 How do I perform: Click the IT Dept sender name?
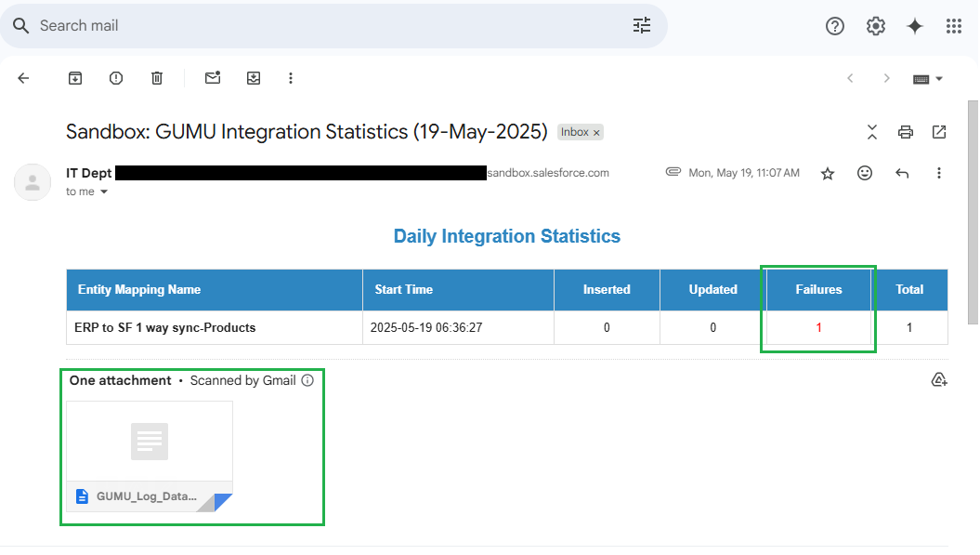89,173
